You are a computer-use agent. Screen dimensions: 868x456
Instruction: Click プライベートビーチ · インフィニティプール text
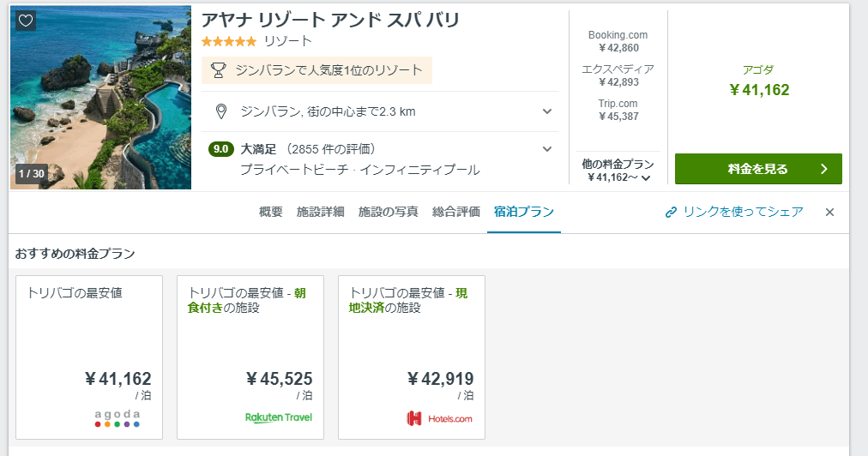point(360,170)
